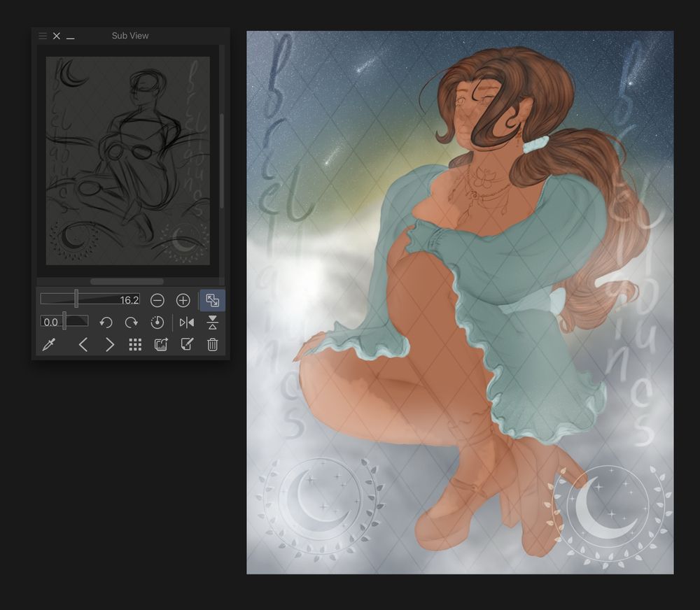The height and width of the screenshot is (610, 700).
Task: Rotate the Sub View image counterclockwise
Action: click(x=106, y=322)
